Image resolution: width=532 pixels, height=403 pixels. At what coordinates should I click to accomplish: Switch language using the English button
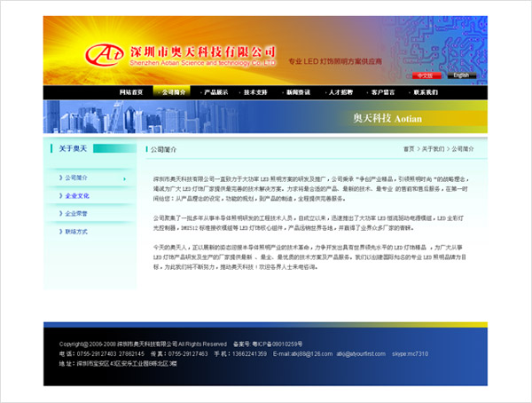point(462,75)
